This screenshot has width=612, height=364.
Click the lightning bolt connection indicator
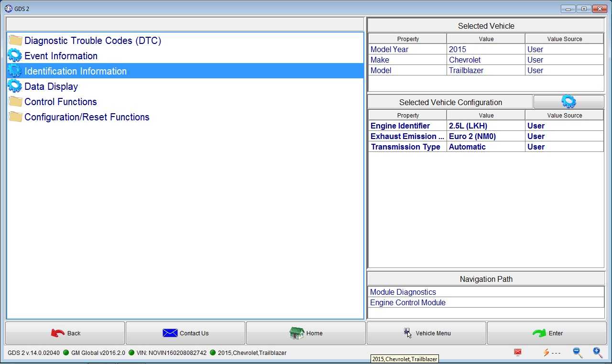click(546, 353)
